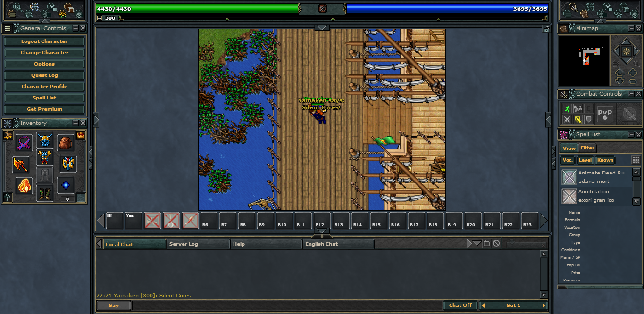Viewport: 644px width, 314px height.
Task: Click the chat message input field
Action: pyautogui.click(x=287, y=306)
